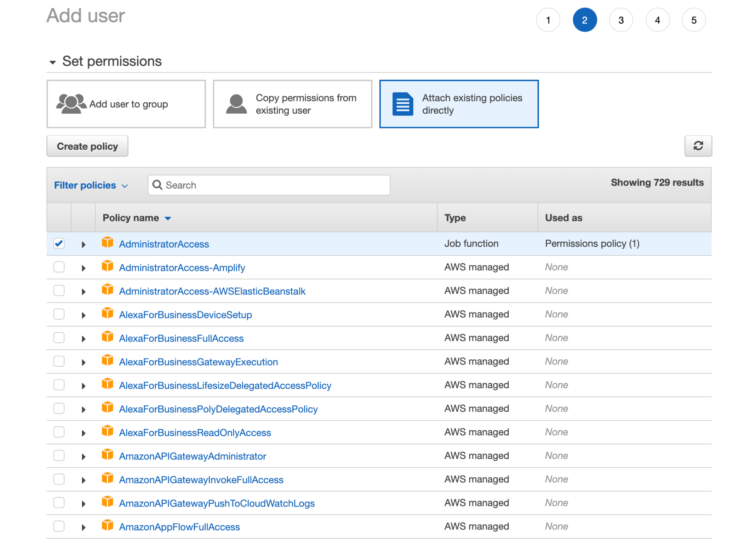Click the policy icon beside AlexaForBusinessReadOnlyAccess
The width and height of the screenshot is (756, 542).
pyautogui.click(x=107, y=431)
